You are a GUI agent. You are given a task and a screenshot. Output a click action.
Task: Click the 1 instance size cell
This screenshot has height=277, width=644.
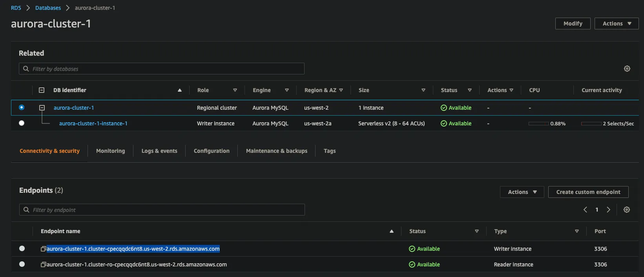[371, 108]
